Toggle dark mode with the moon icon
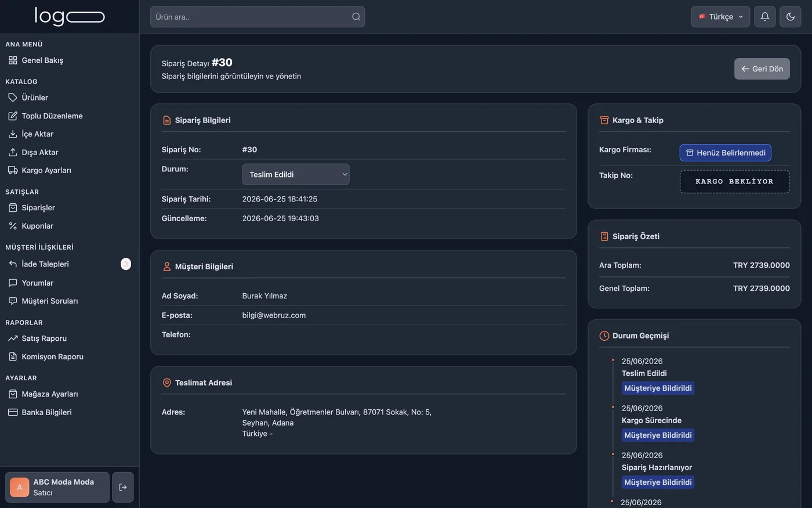The image size is (812, 508). (x=790, y=17)
